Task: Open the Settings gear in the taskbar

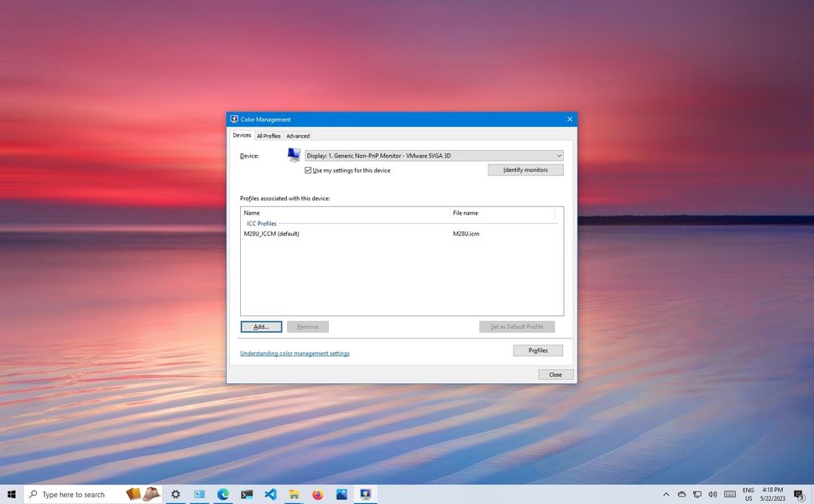Action: pos(175,495)
